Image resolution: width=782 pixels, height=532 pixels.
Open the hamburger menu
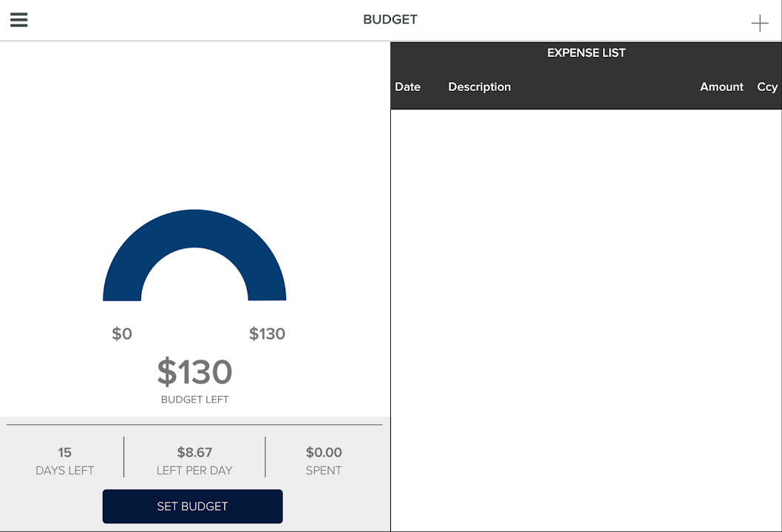(18, 20)
